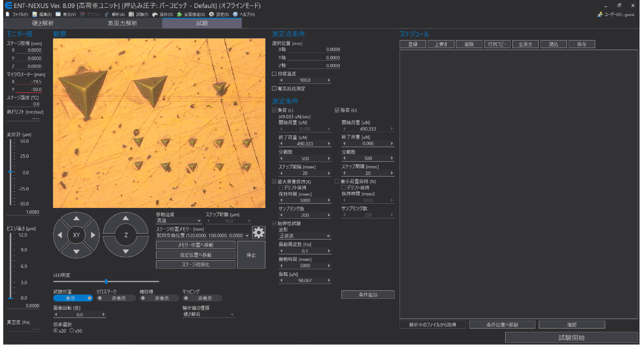
Task: Enable the 目標温度 checkbox
Action: [x=274, y=74]
